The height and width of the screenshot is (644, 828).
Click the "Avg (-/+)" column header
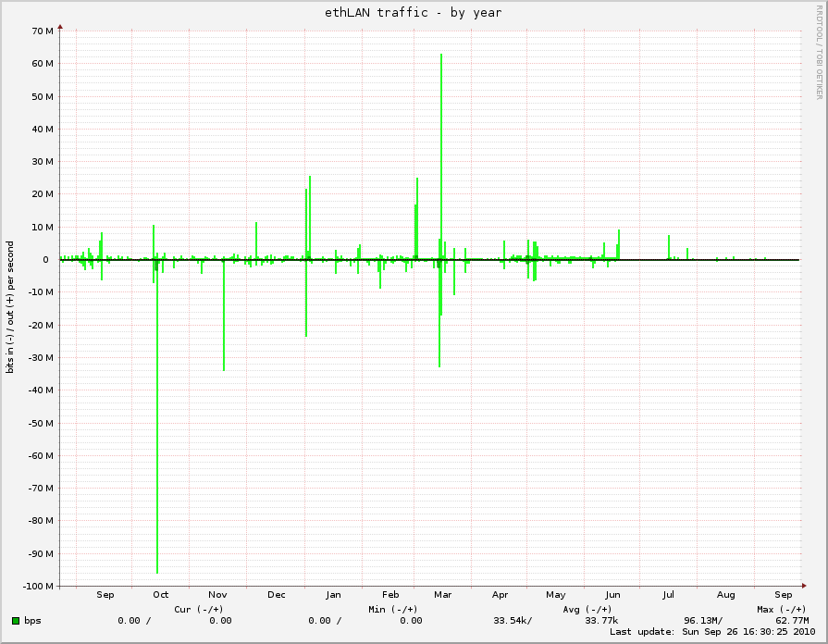click(587, 609)
